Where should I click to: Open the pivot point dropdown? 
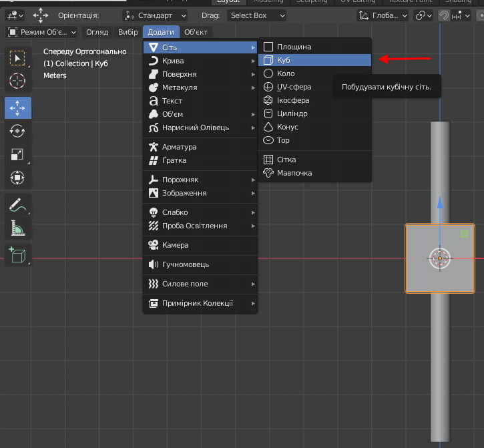[x=423, y=15]
